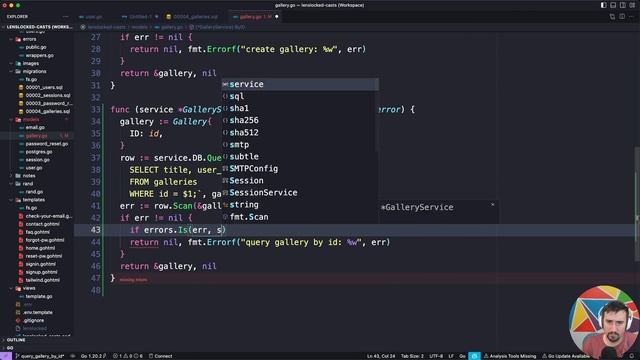The width and height of the screenshot is (640, 360).
Task: Open 00001_users.sql file
Action: [x=44, y=87]
